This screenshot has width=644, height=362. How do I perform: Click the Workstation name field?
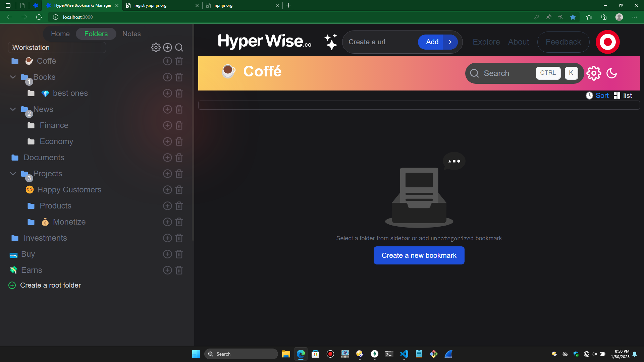[57, 48]
